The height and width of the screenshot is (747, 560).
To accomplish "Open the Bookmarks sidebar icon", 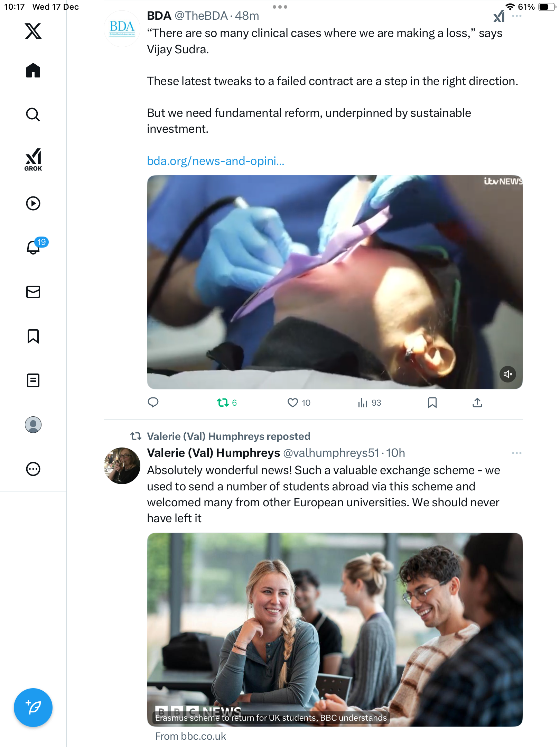I will (33, 336).
